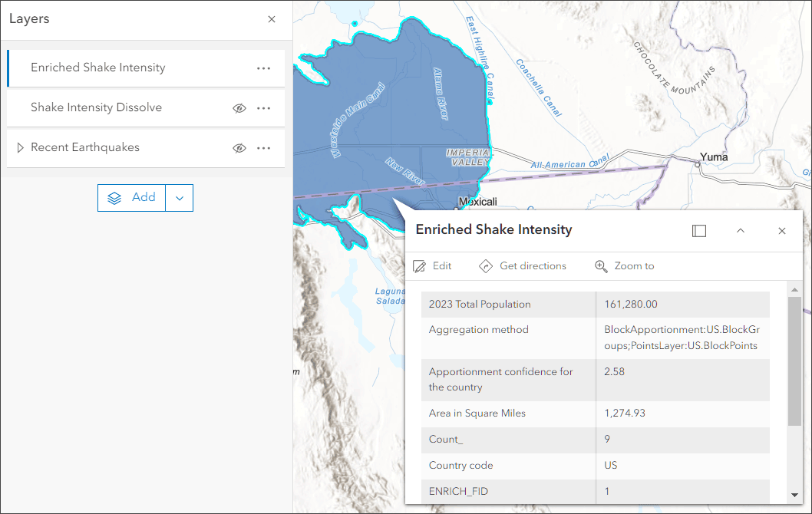Screen dimensions: 812x514
Task: Click Get directions icon in popup
Action: (x=486, y=266)
